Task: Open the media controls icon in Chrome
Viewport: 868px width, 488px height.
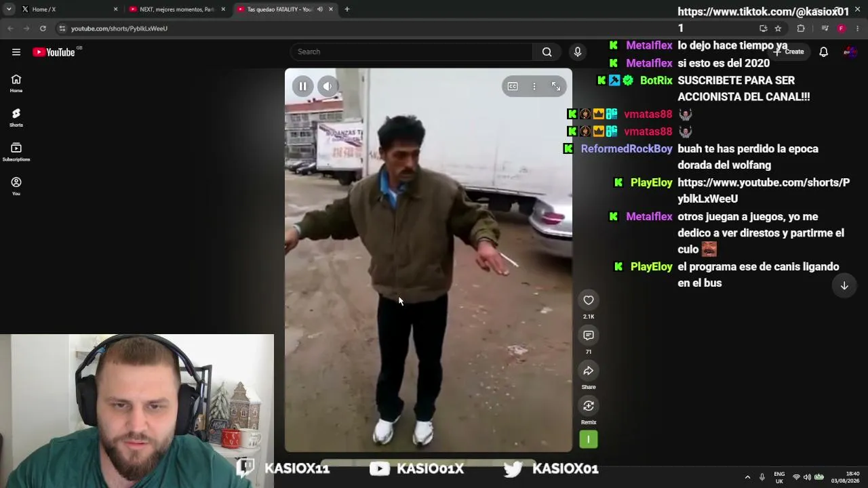Action: click(825, 28)
